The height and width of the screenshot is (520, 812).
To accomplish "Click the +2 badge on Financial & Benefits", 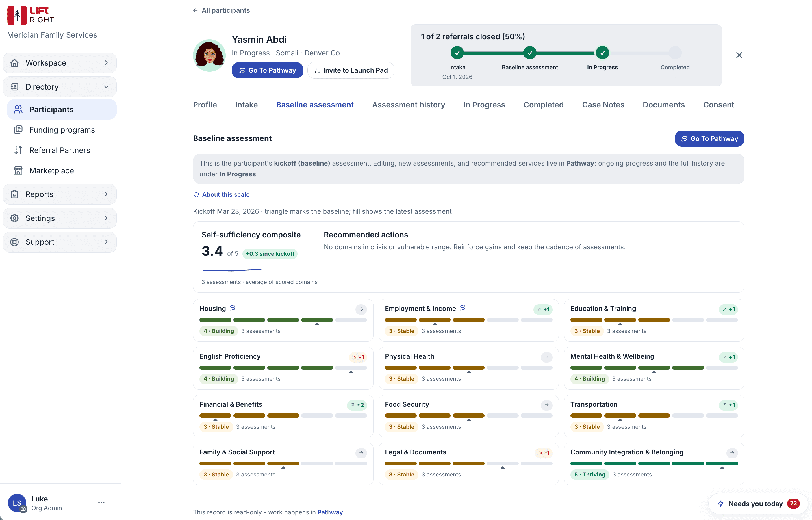I will tap(357, 405).
